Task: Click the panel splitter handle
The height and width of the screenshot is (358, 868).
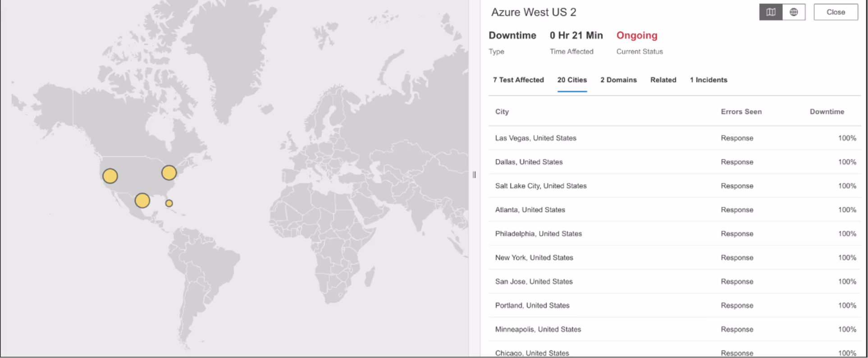Action: coord(474,175)
